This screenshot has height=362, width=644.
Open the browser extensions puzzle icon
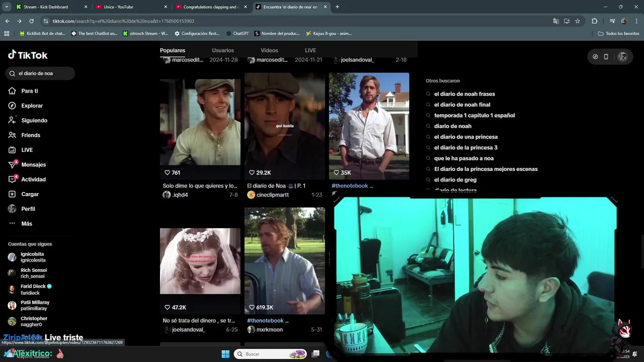(x=594, y=21)
